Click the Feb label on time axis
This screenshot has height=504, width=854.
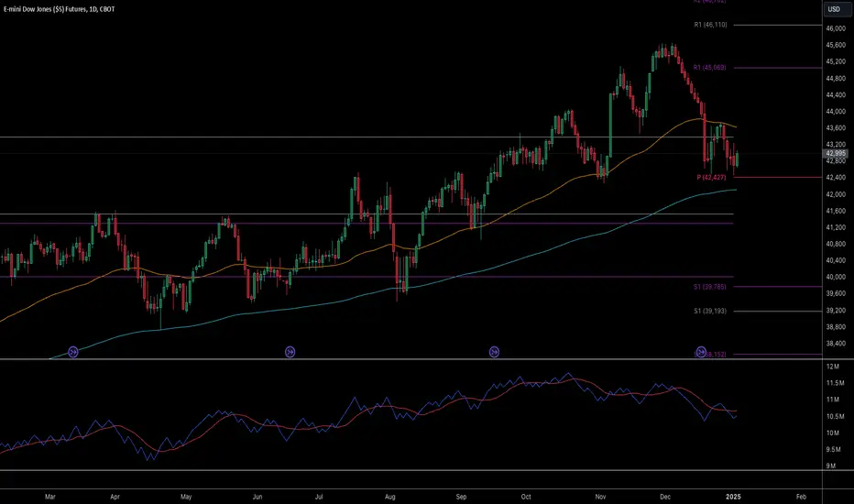point(801,497)
